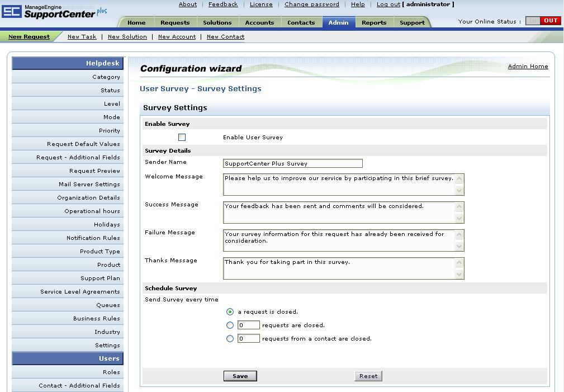The width and height of the screenshot is (564, 392).
Task: Click the Log out link
Action: click(388, 4)
